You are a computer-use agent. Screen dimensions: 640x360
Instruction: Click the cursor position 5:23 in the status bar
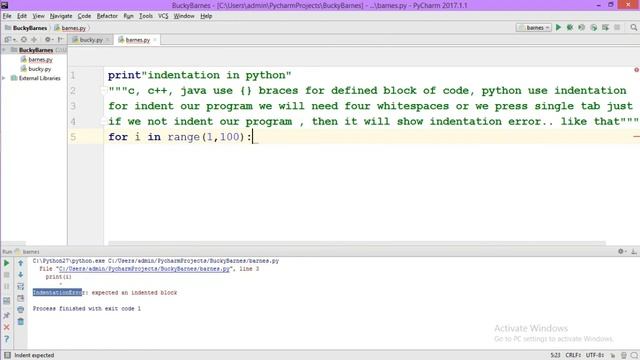(555, 356)
